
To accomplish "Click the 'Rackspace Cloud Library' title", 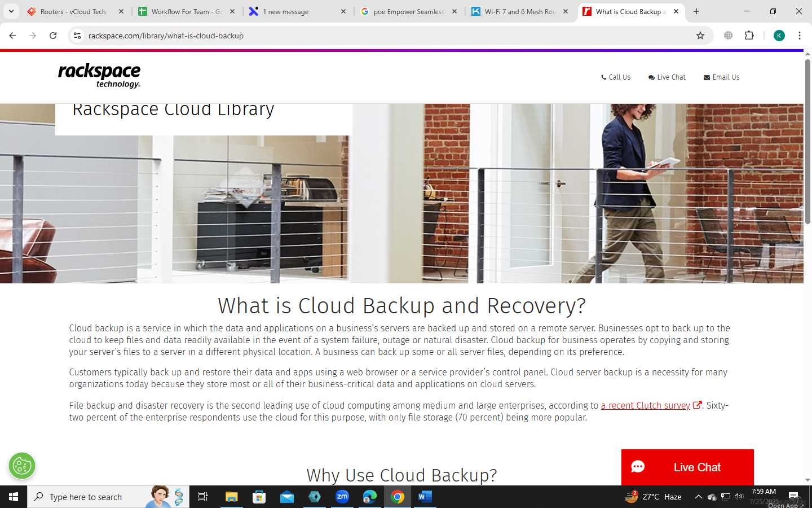I will (x=173, y=110).
